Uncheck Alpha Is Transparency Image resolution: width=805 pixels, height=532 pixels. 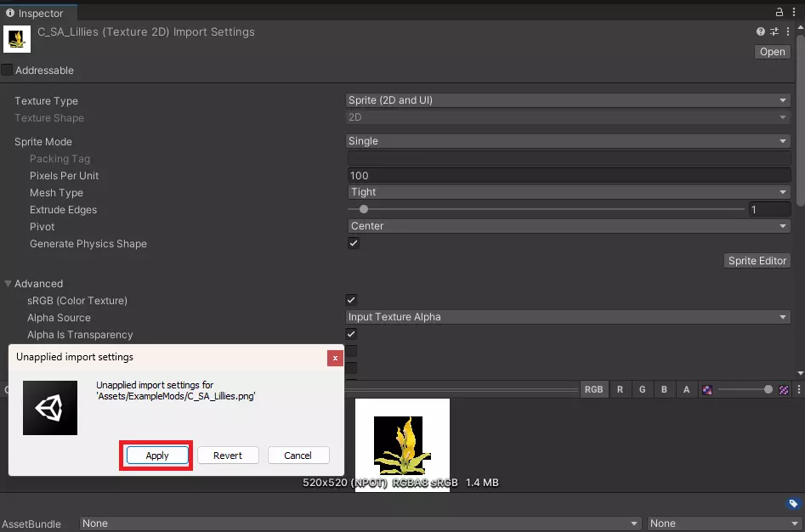pos(351,334)
